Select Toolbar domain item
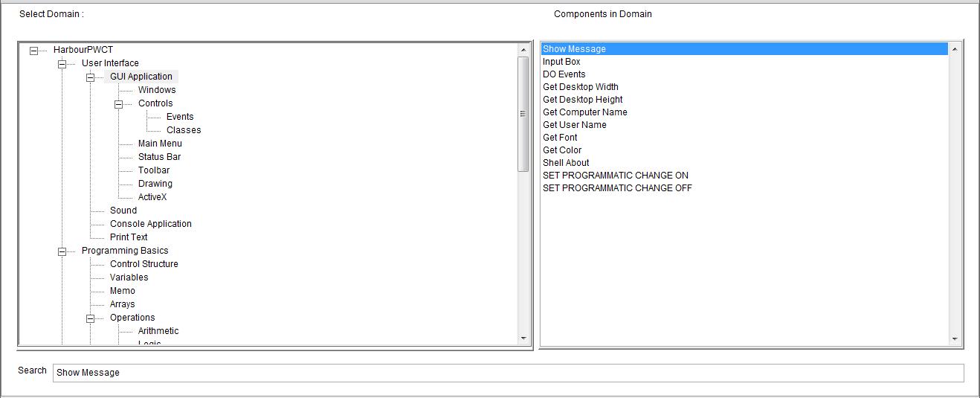The image size is (980, 398). tap(154, 170)
